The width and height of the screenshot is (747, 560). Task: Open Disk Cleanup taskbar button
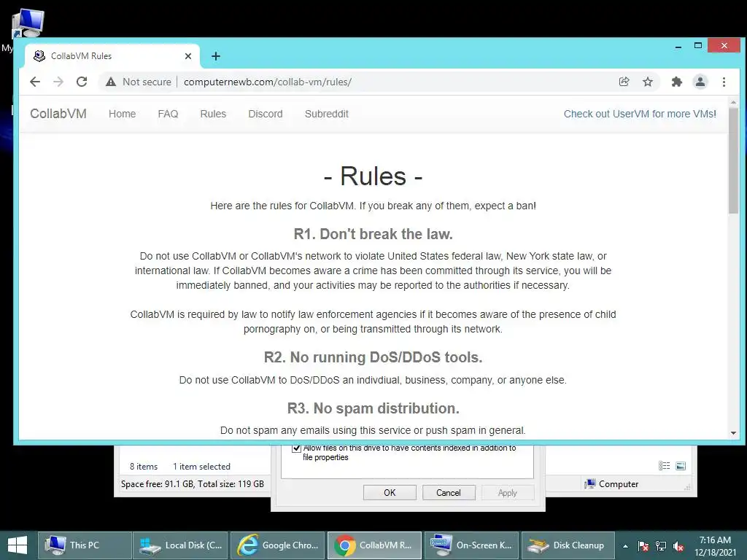[568, 545]
